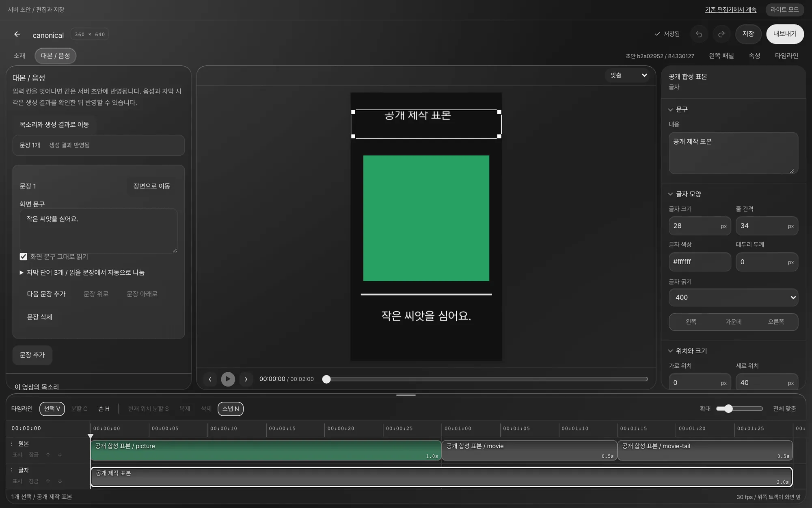
Task: Click the 내보내기 export button
Action: (785, 34)
